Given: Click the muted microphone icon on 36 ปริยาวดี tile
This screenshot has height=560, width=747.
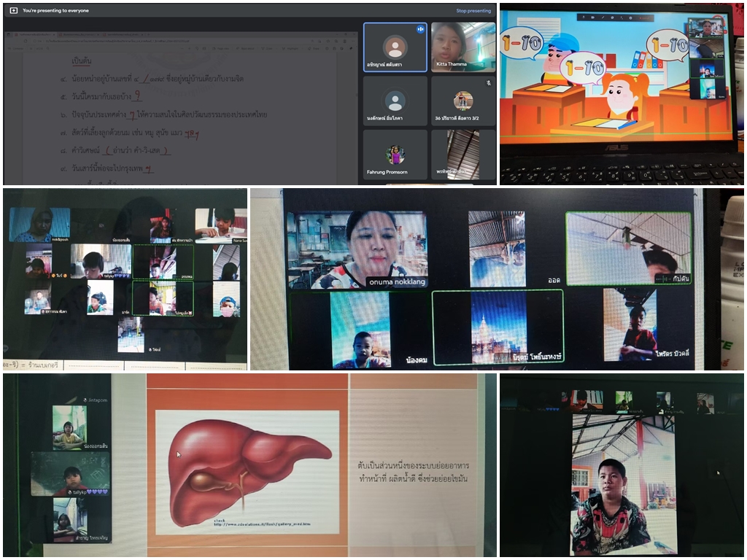Looking at the screenshot, I should click(x=489, y=82).
